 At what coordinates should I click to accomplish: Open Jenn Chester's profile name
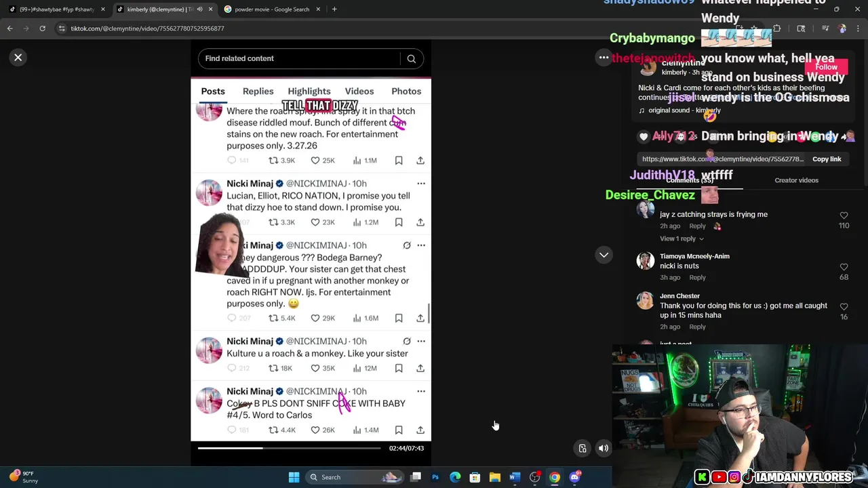[x=679, y=296]
